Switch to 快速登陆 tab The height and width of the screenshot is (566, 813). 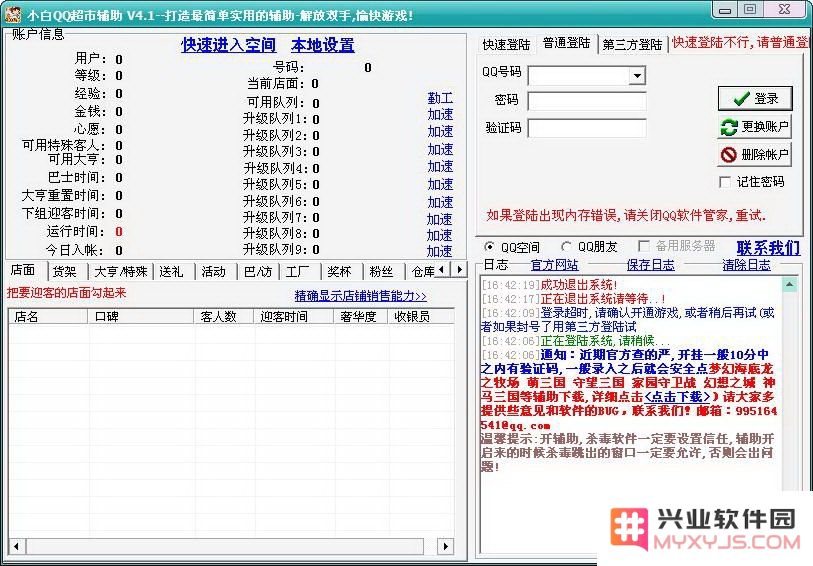(506, 45)
